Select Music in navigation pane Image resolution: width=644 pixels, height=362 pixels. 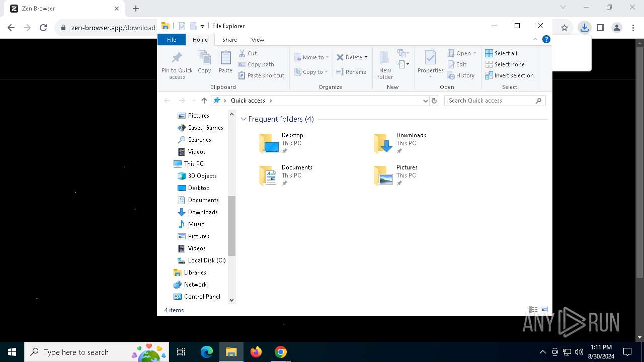191,224
